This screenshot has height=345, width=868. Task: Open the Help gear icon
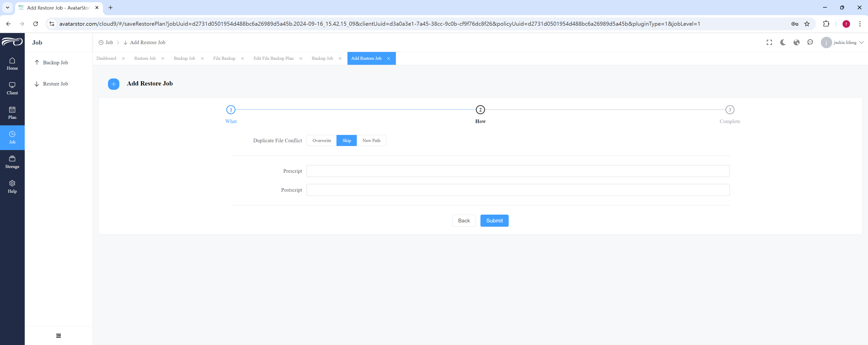click(12, 183)
